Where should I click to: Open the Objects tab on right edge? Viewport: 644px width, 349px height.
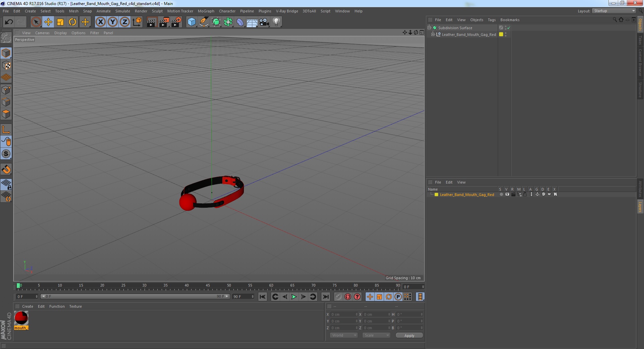pyautogui.click(x=640, y=25)
